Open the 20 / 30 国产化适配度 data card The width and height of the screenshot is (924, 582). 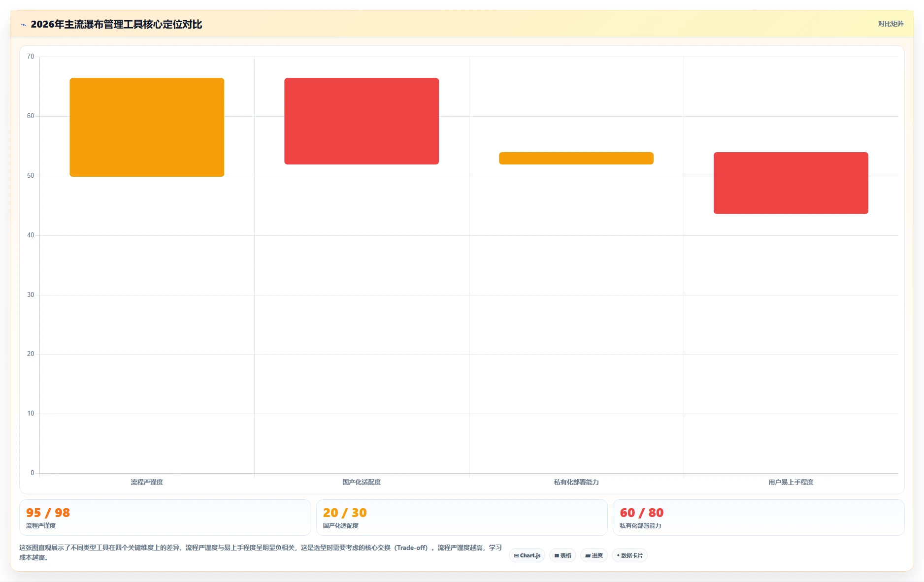[x=462, y=517]
